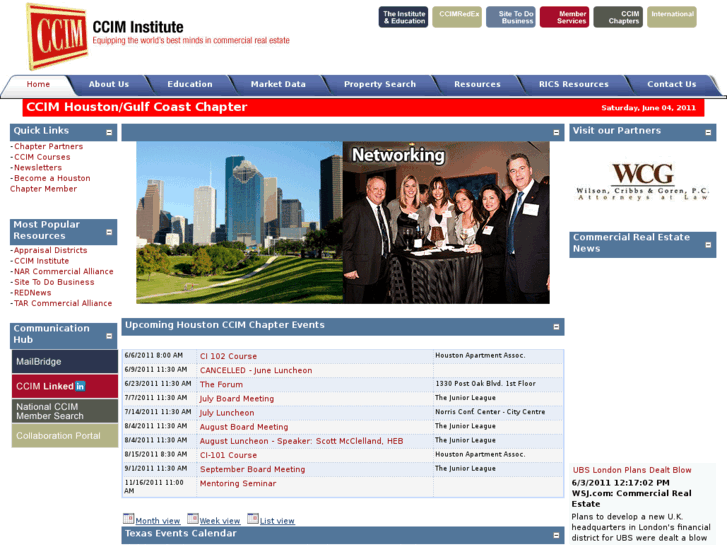The width and height of the screenshot is (727, 545).
Task: Open the CCIM Institute resource link
Action: pyautogui.click(x=41, y=261)
